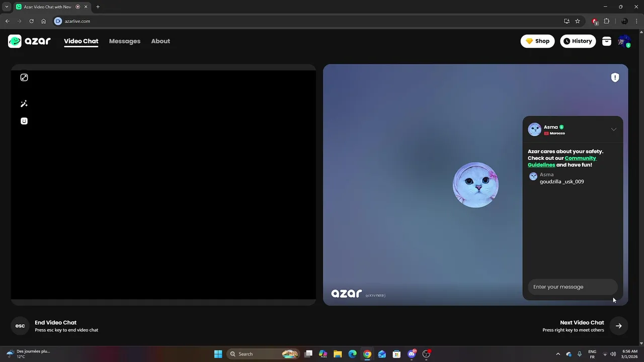Open the clock showing 6:56 AM
The width and height of the screenshot is (644, 362).
(x=630, y=354)
